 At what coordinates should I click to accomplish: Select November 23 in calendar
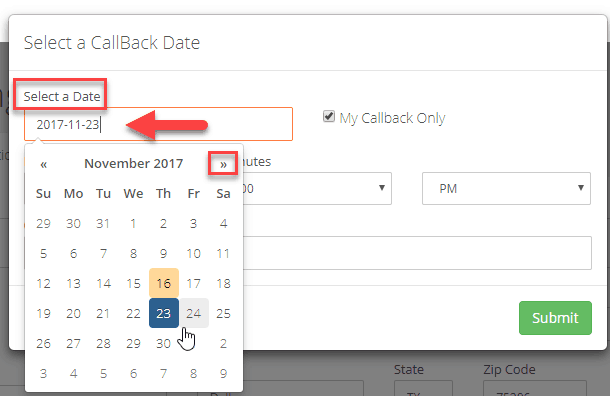tap(164, 313)
